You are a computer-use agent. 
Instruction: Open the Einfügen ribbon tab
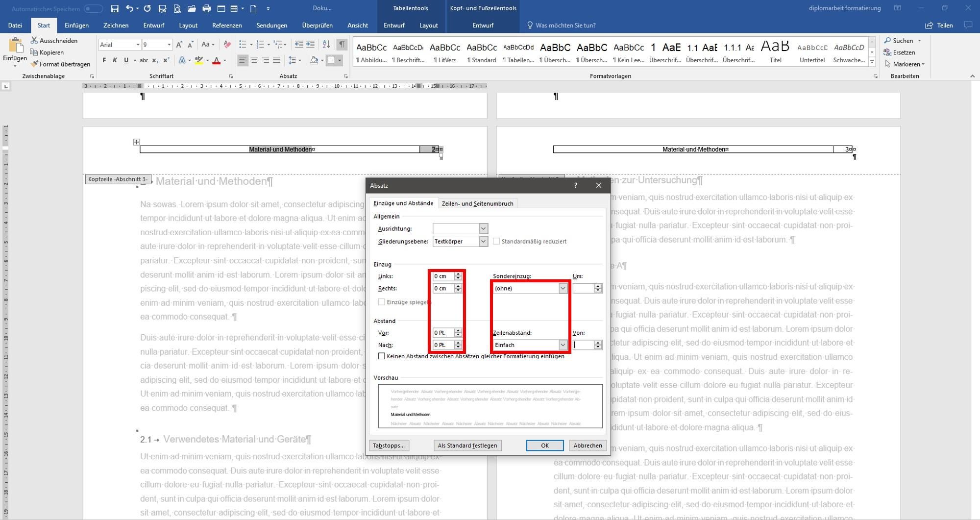pos(76,25)
